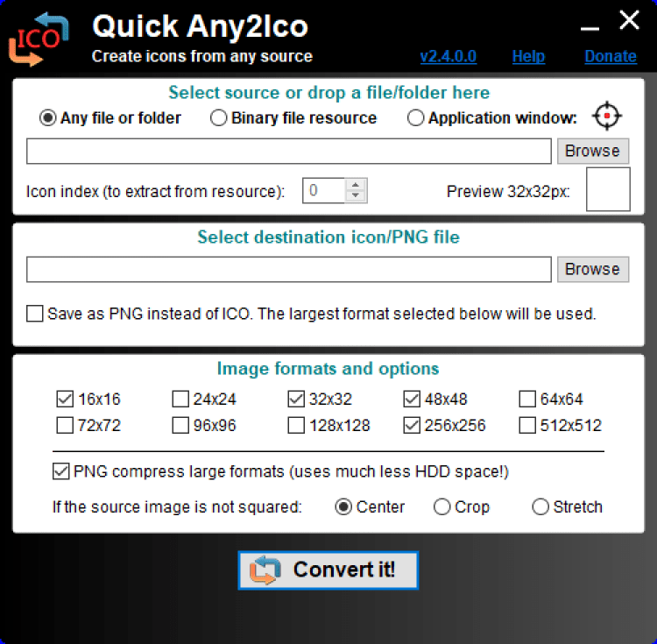Toggle PNG compress large formats option

tap(61, 472)
